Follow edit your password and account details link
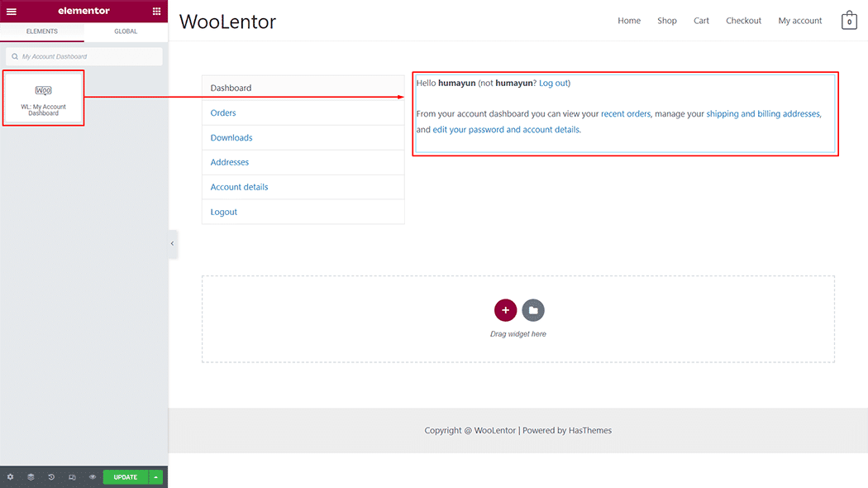 click(506, 130)
